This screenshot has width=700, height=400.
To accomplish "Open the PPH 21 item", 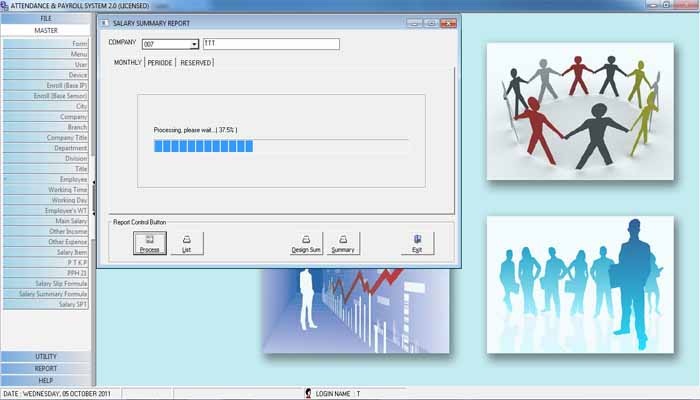I will point(46,273).
